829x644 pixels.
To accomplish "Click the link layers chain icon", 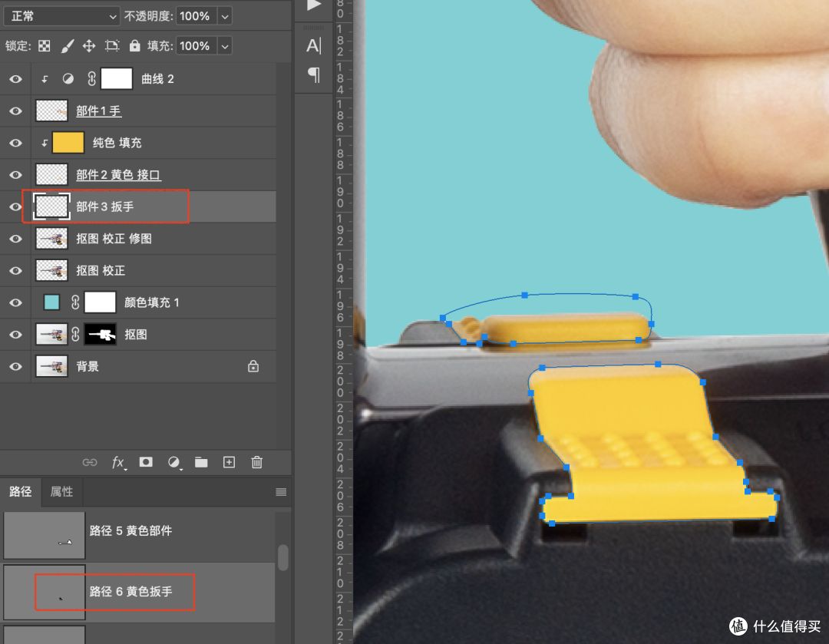I will tap(90, 463).
